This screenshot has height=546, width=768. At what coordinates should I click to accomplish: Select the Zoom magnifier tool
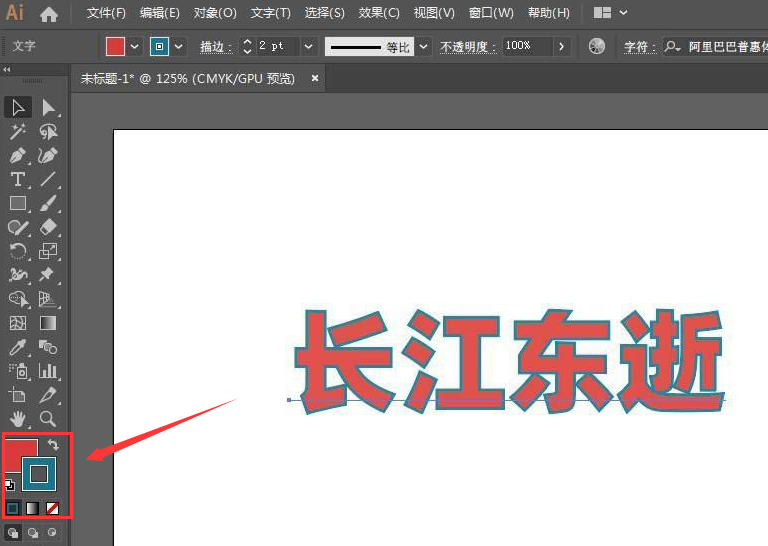[48, 418]
